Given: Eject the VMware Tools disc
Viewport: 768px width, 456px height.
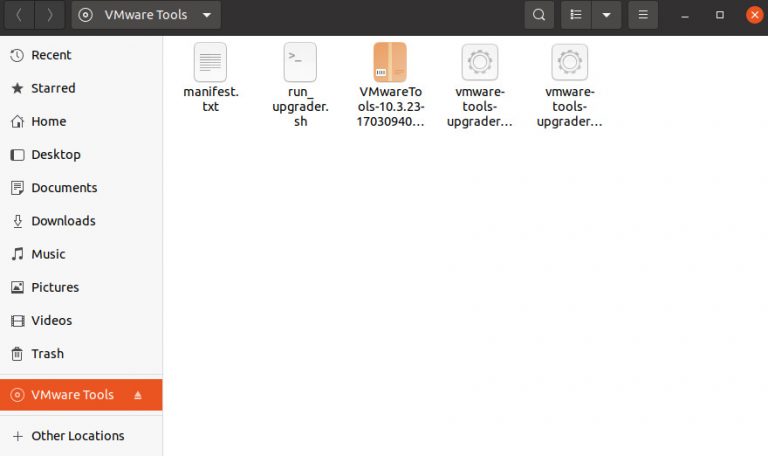Looking at the screenshot, I should coord(138,395).
